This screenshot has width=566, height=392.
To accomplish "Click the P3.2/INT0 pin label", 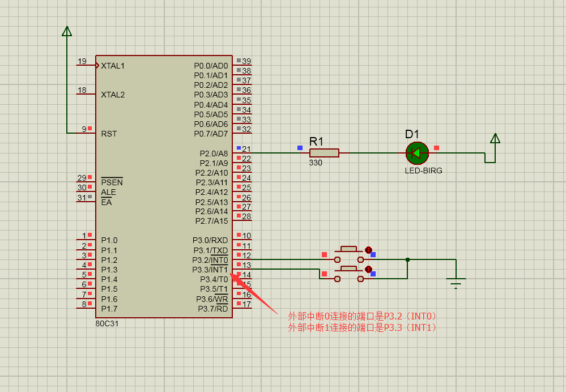I will [210, 260].
